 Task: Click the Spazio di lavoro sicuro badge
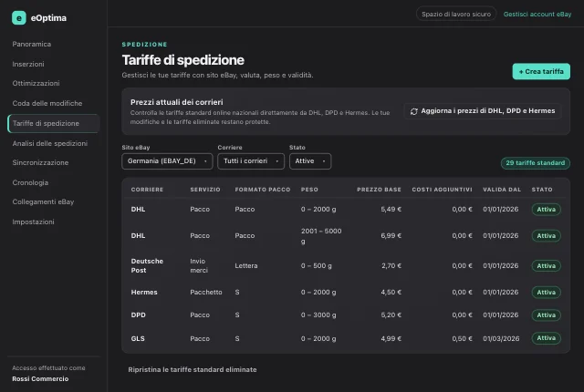tap(456, 15)
